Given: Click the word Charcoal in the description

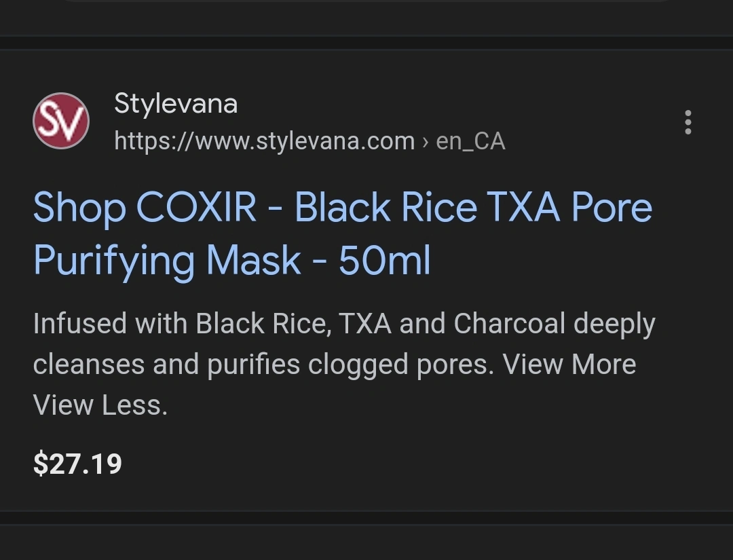Looking at the screenshot, I should (x=509, y=324).
